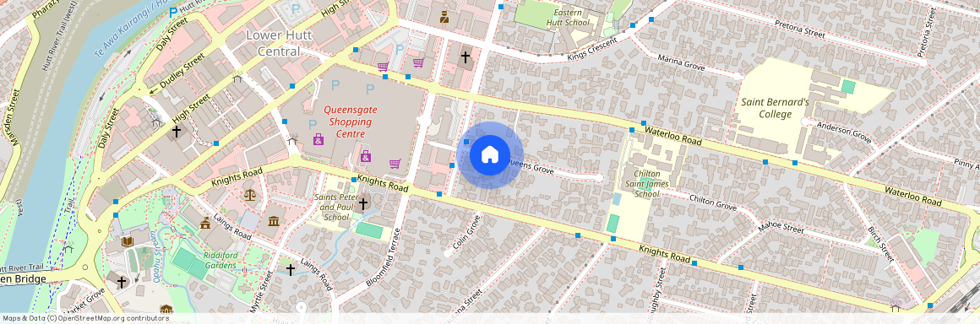
Task: Select the Birch Street label
Action: tap(880, 244)
